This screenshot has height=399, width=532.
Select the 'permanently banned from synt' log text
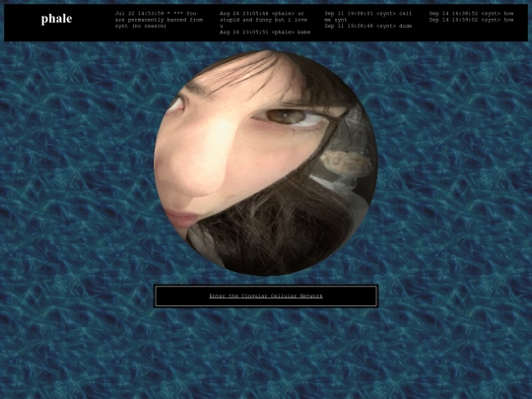(159, 20)
